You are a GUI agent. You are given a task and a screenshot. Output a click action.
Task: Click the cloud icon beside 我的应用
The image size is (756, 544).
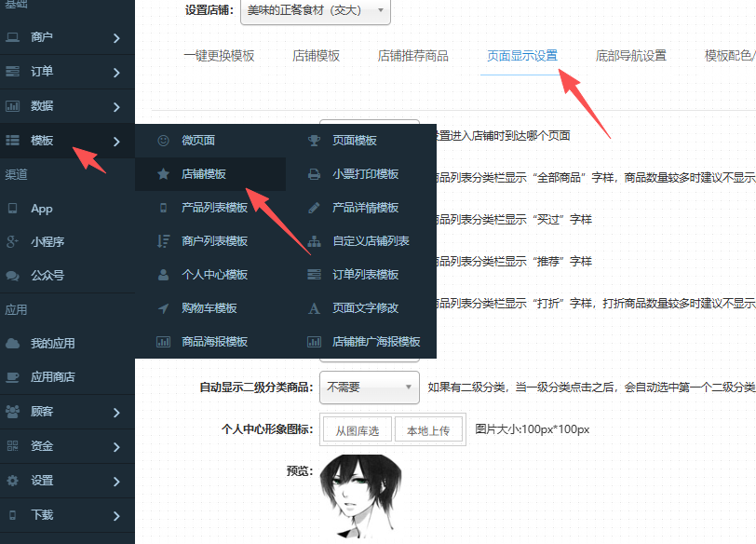pos(12,344)
